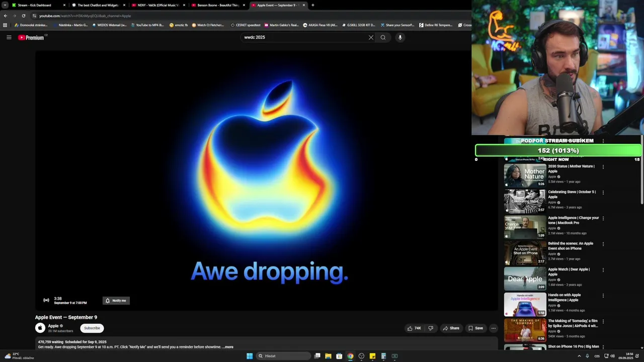644x362 pixels.
Task: Save the video to a playlist
Action: [475, 328]
